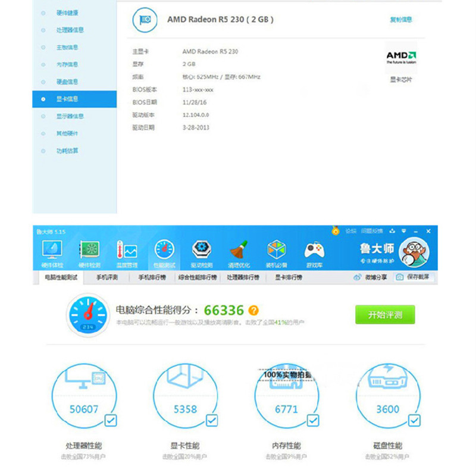Select the highlighted 显卡信息 sidebar item
476x476 pixels.
[74, 99]
